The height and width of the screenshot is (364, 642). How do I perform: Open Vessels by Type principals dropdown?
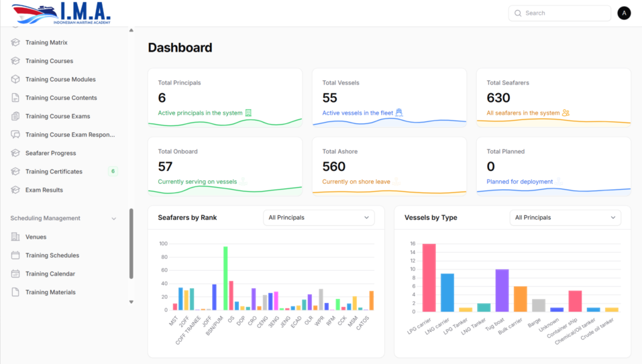pyautogui.click(x=565, y=217)
